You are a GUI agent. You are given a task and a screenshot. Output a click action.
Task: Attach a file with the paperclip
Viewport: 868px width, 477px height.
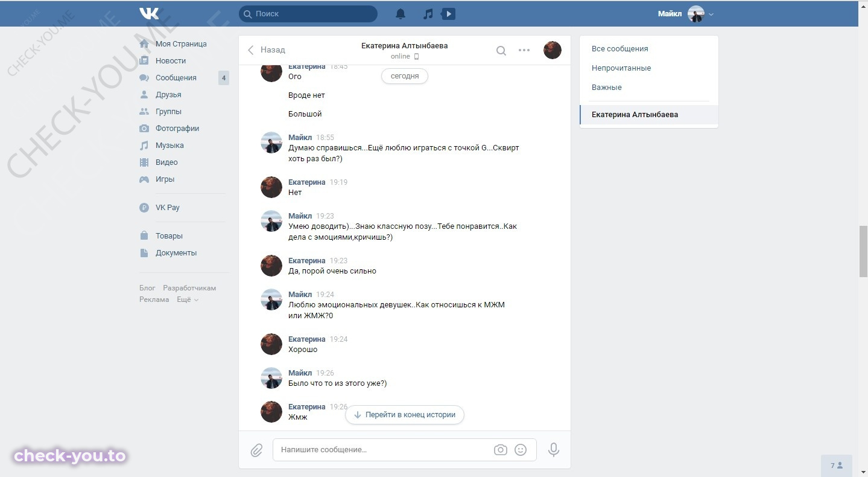[257, 450]
